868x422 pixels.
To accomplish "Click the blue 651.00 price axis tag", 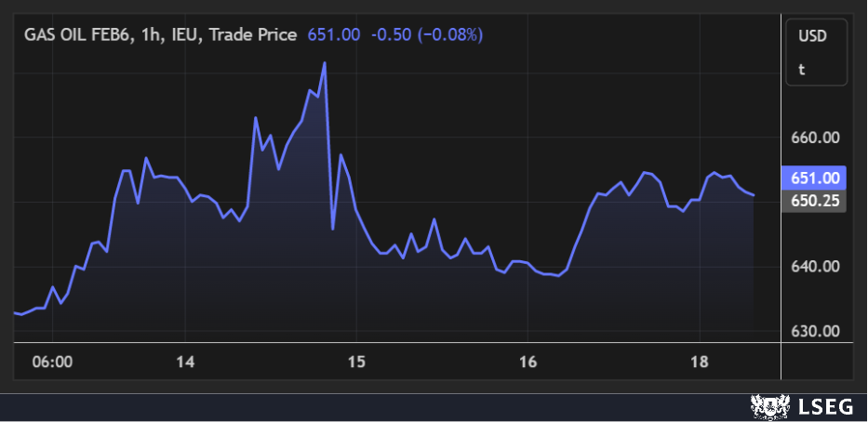I will pyautogui.click(x=815, y=178).
